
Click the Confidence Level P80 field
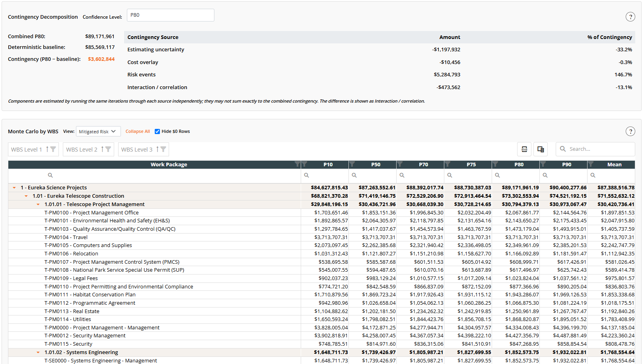pyautogui.click(x=171, y=15)
